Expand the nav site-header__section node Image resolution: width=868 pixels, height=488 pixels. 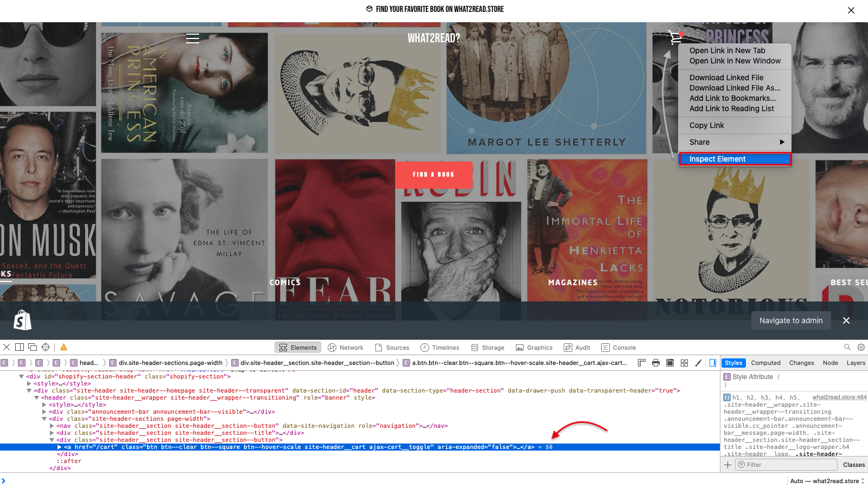point(52,426)
